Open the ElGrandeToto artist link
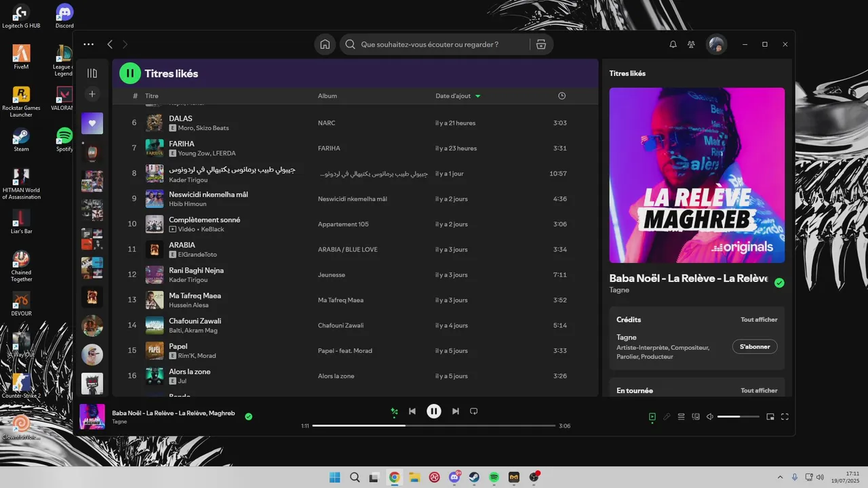 (197, 255)
